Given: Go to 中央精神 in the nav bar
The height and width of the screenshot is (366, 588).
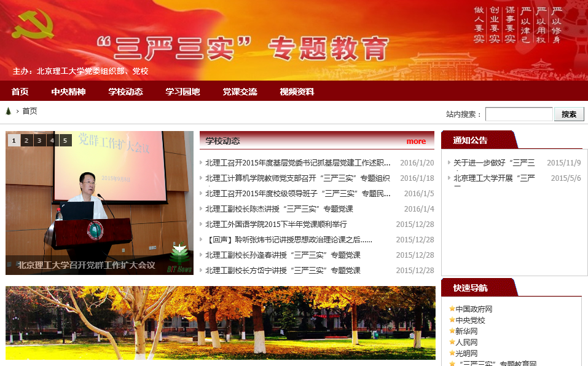Looking at the screenshot, I should point(68,92).
